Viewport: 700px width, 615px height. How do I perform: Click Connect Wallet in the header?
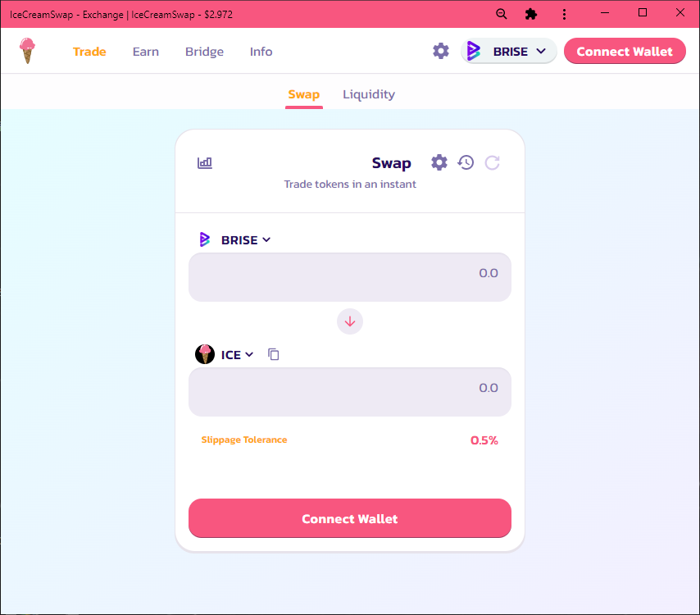625,51
